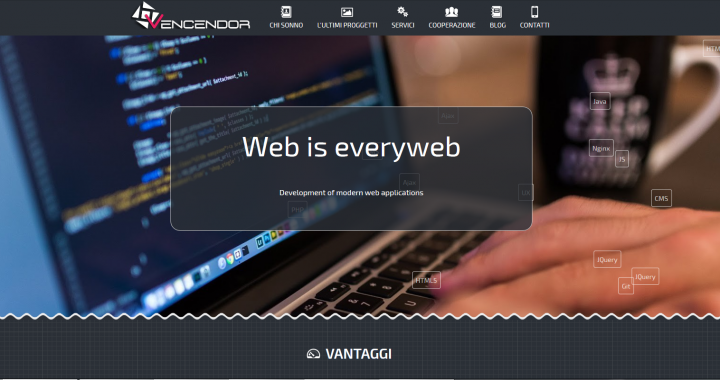Select the JS tag beside Nginx

tap(622, 159)
